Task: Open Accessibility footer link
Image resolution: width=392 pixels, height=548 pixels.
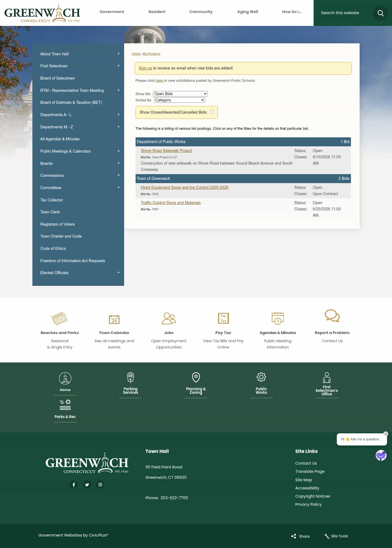Action: (307, 488)
